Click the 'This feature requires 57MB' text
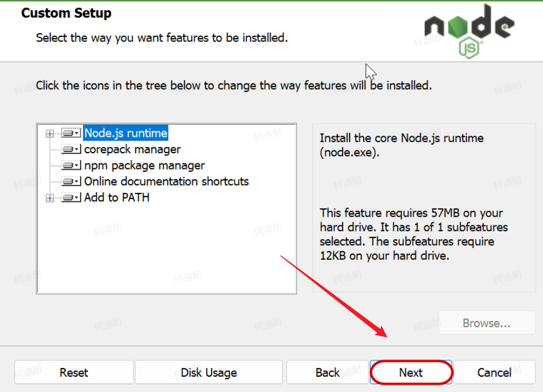Image resolution: width=543 pixels, height=392 pixels. 414,234
